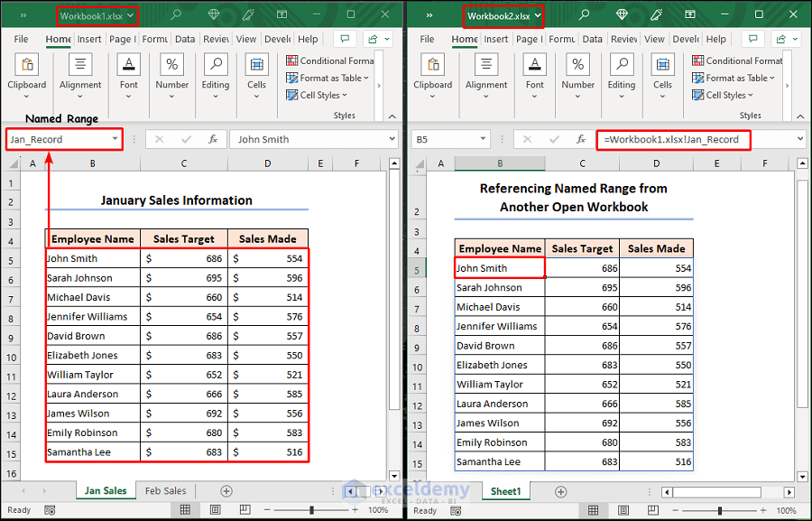The image size is (812, 521).
Task: Open Font group in Workbook1 ribbon
Action: [x=129, y=72]
